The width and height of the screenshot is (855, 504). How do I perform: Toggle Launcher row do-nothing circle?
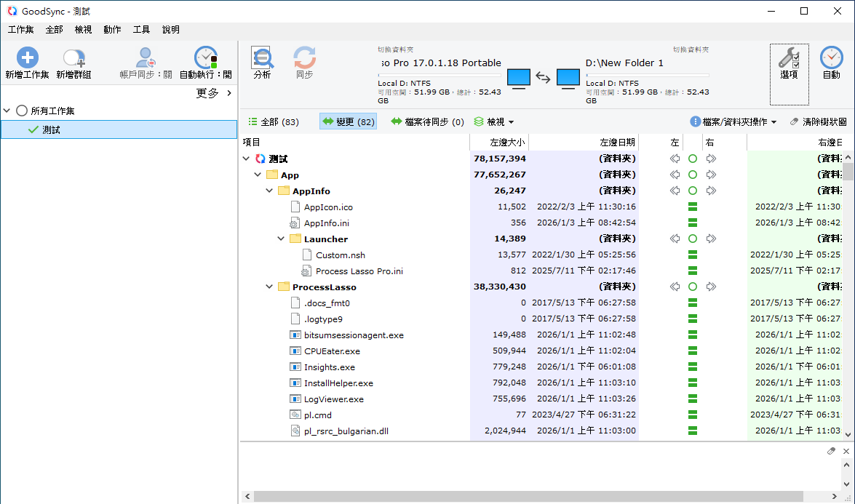pyautogui.click(x=693, y=239)
